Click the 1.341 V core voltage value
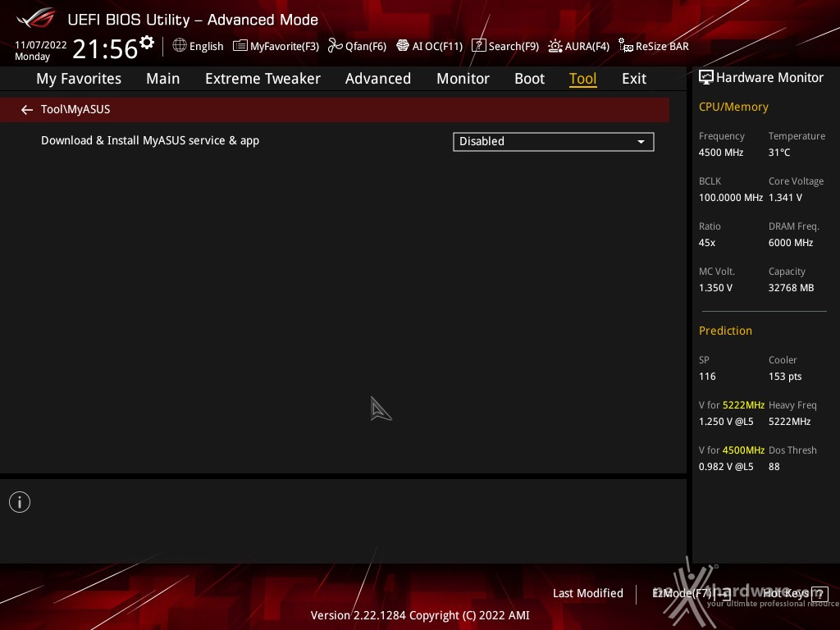840x630 pixels. [785, 198]
